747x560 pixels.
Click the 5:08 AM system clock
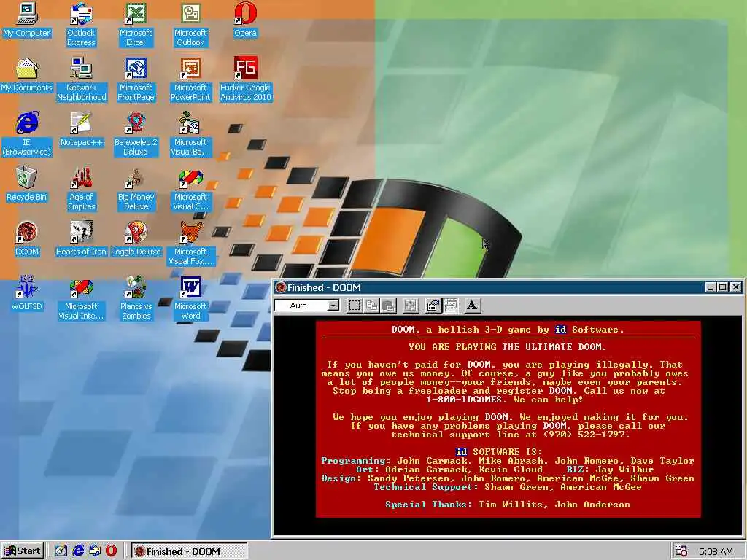click(x=716, y=551)
